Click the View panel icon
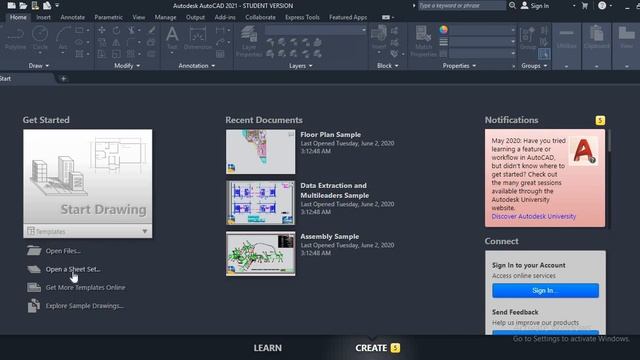The width and height of the screenshot is (640, 360). click(x=627, y=38)
